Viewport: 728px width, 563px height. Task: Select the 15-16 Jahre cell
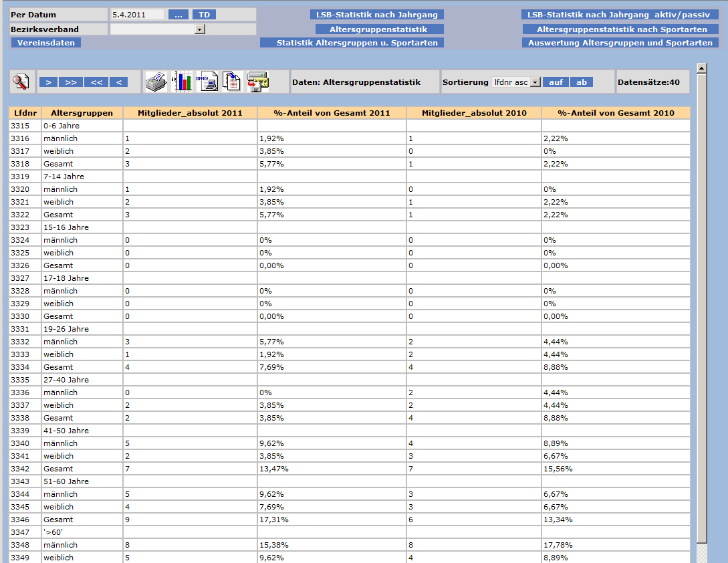click(82, 227)
